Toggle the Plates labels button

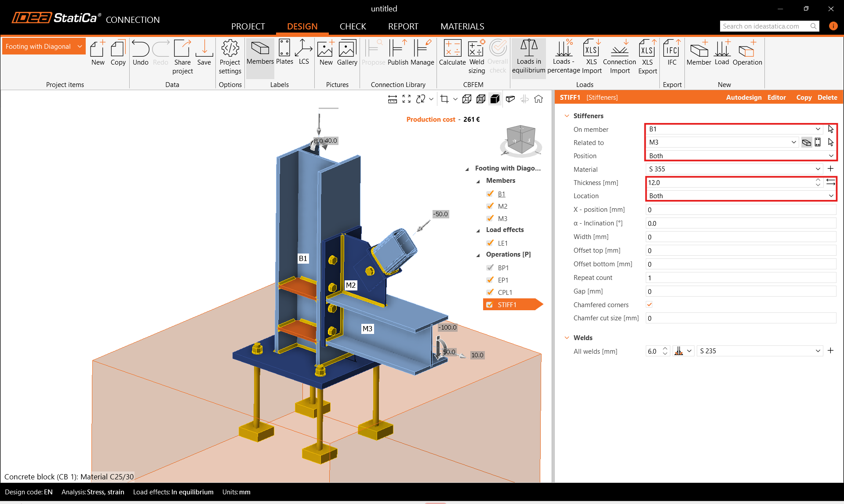point(284,53)
